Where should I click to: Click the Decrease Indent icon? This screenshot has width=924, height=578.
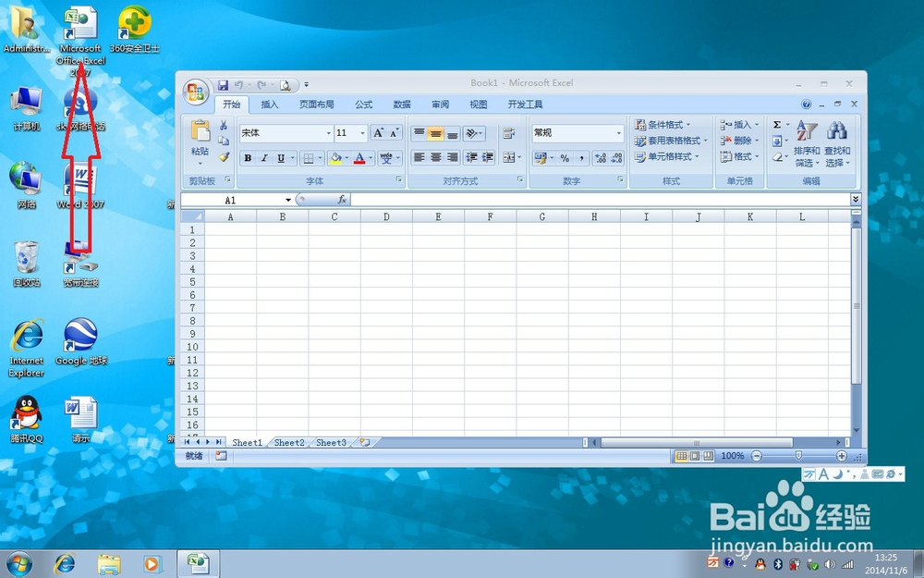click(x=471, y=157)
